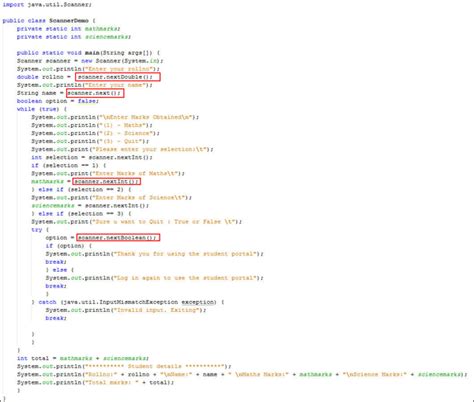Click the main method signature
Viewport: 474px width, 402px height.
coord(88,53)
